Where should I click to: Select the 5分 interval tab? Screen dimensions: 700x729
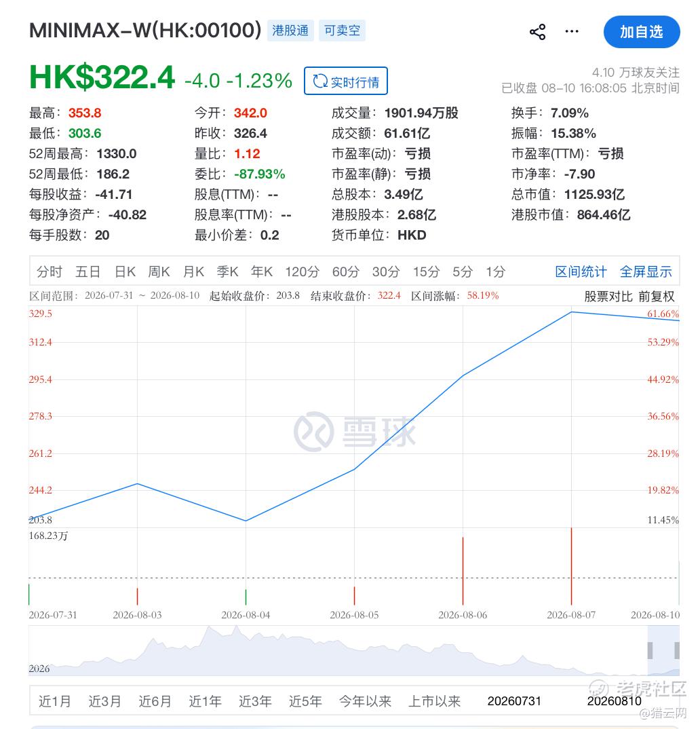coord(463,272)
